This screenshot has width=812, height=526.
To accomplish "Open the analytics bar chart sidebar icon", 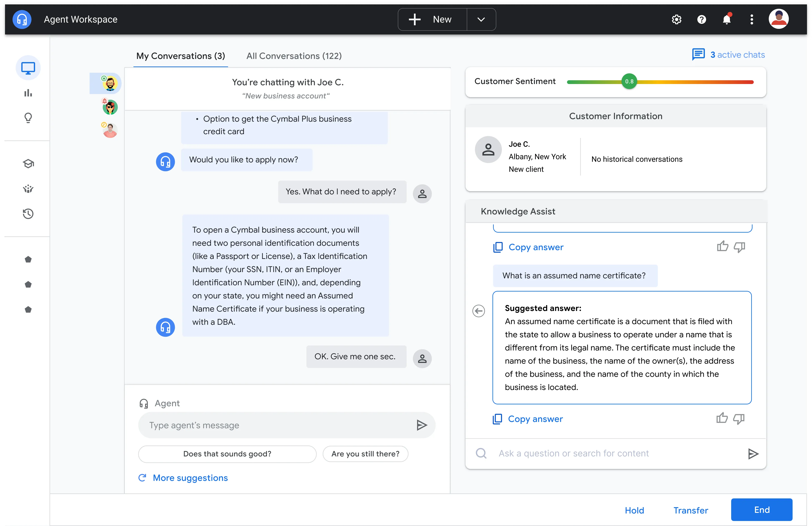I will [x=28, y=93].
